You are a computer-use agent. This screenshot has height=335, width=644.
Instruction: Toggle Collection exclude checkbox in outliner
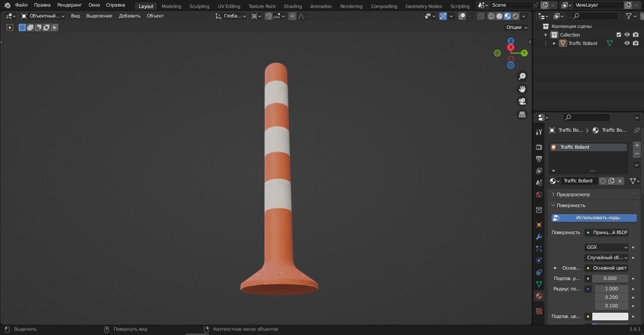pos(618,35)
